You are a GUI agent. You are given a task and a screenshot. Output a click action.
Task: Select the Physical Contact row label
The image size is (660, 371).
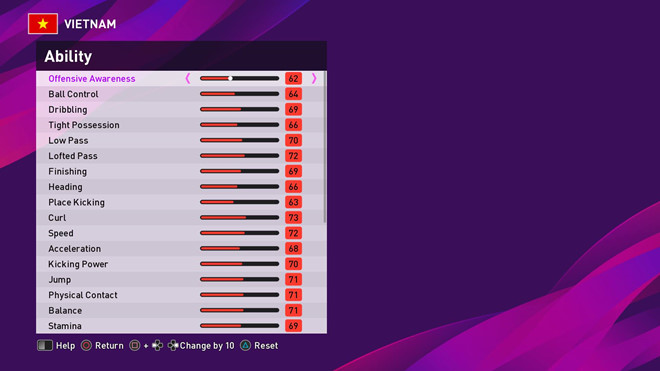pyautogui.click(x=82, y=295)
